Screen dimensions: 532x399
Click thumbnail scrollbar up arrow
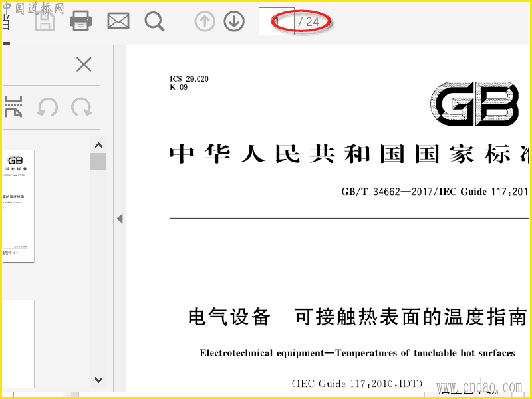click(98, 146)
